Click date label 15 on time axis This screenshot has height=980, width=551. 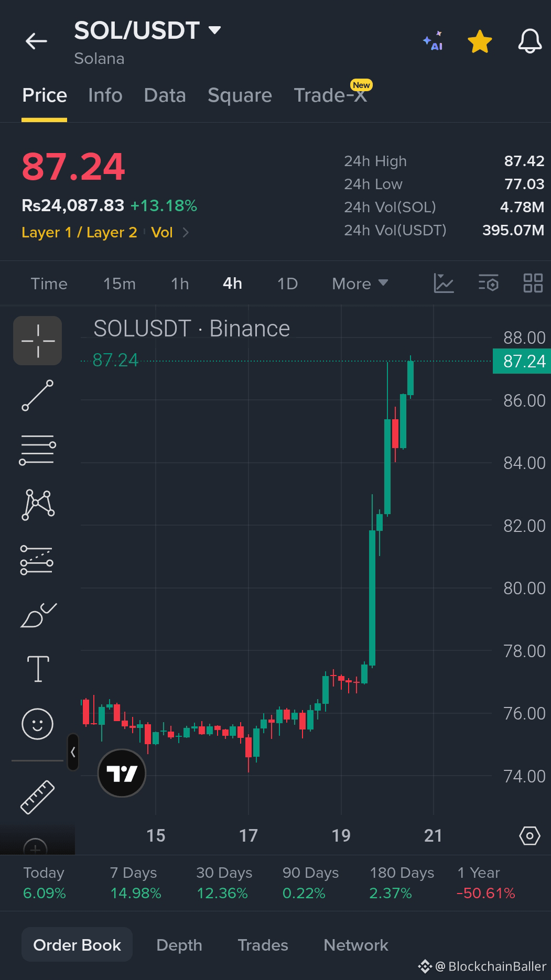point(156,835)
